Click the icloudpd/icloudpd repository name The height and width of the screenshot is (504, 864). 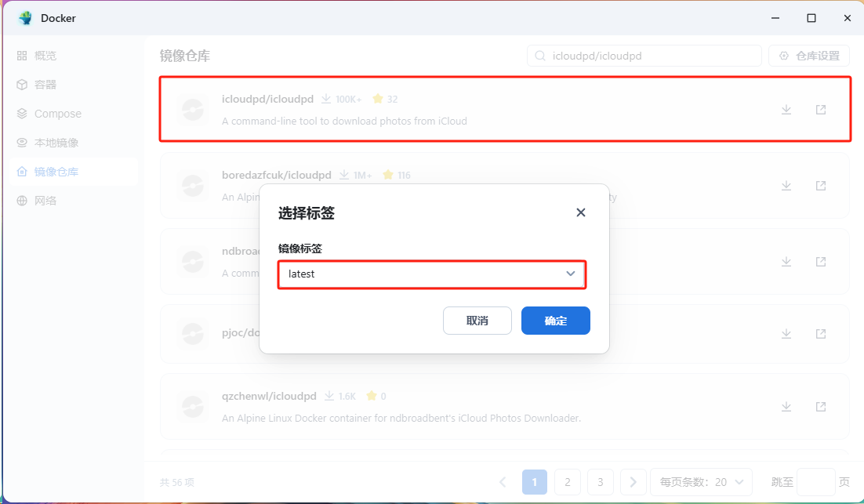[x=267, y=99]
